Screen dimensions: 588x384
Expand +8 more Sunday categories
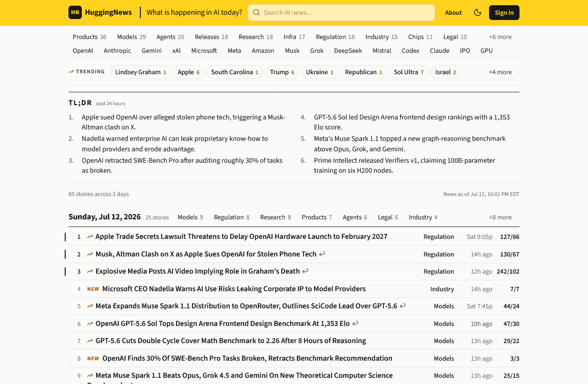pos(500,217)
